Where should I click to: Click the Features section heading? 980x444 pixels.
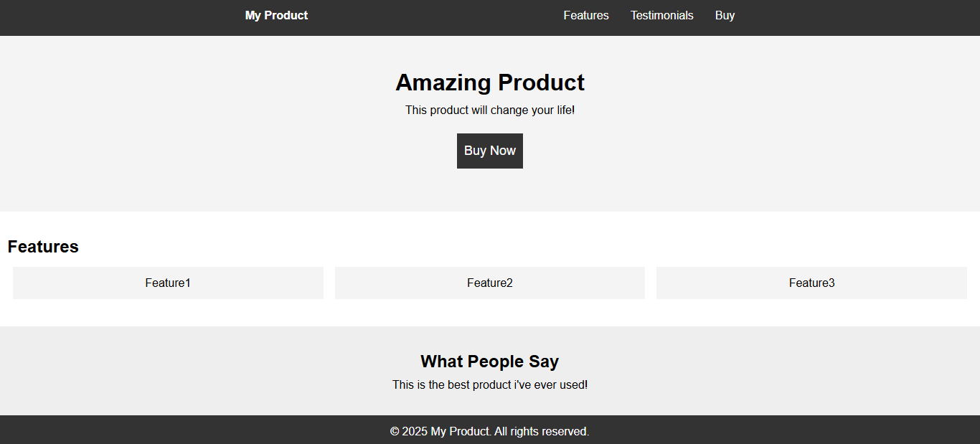click(43, 247)
